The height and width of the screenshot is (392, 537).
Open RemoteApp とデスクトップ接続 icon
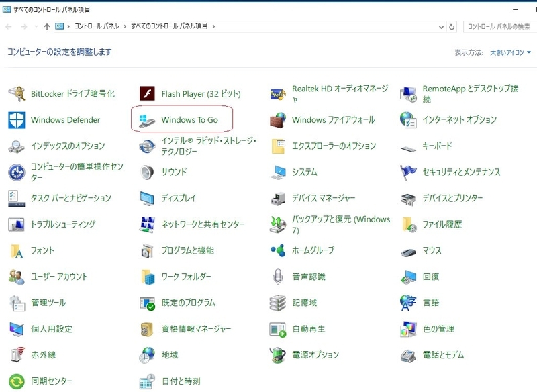[408, 93]
